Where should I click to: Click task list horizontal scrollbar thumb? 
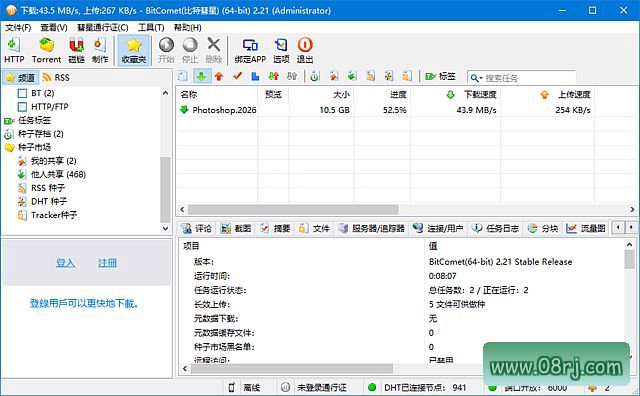click(x=293, y=209)
